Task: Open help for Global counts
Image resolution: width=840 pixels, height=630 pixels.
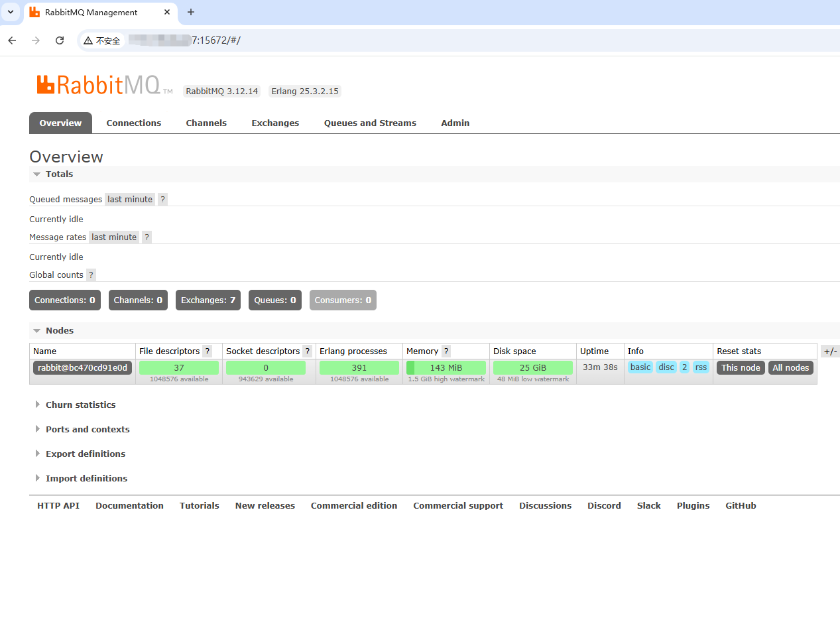Action: [x=91, y=275]
